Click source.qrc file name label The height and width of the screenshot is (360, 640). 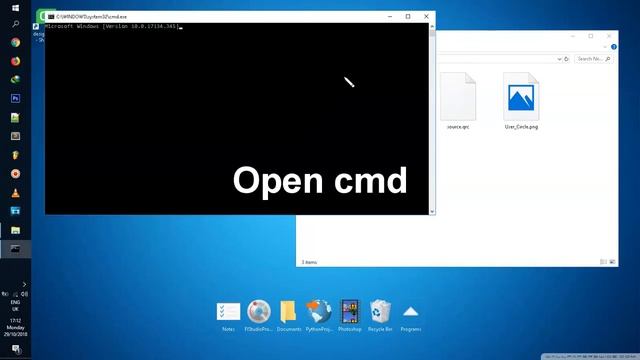pos(458,127)
